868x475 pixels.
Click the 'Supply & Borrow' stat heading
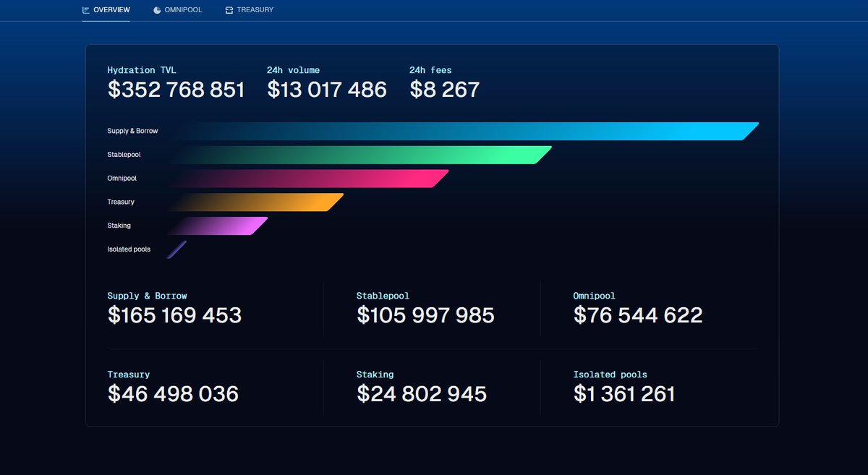click(x=147, y=296)
